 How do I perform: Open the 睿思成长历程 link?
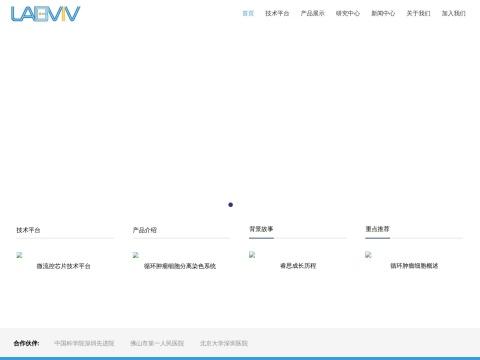[x=298, y=266]
